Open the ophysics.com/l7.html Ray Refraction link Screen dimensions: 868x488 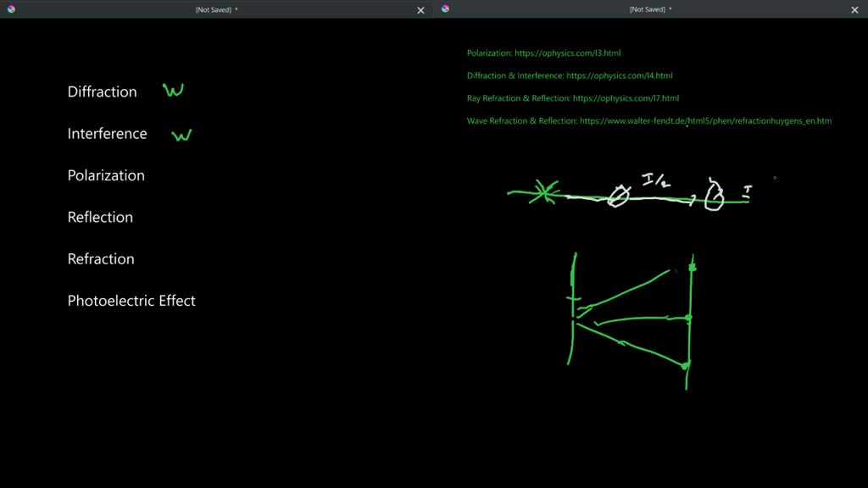coord(626,98)
